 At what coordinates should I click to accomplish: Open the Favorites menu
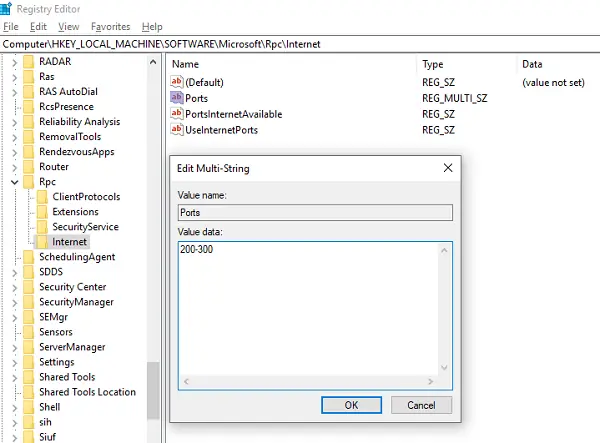(x=110, y=26)
